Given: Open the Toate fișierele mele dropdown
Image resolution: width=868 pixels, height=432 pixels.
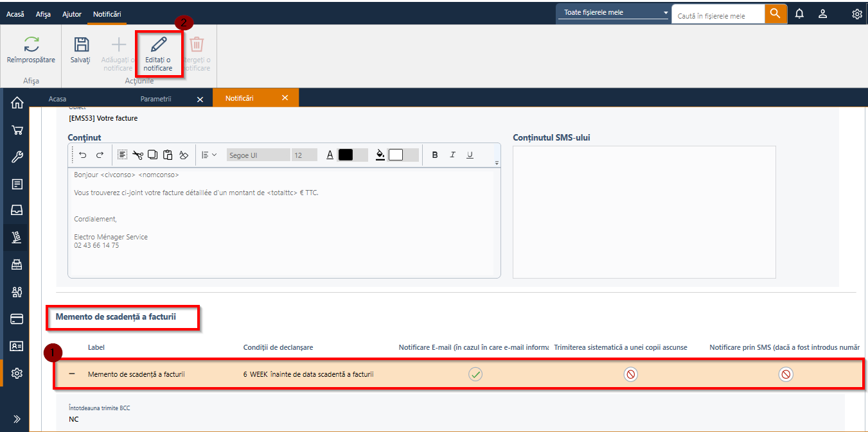Looking at the screenshot, I should click(x=614, y=13).
